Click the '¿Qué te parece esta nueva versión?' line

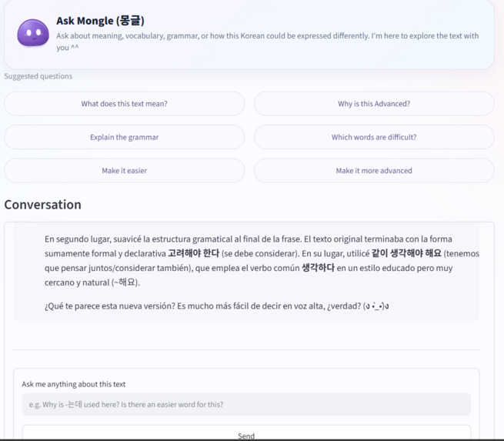click(x=217, y=306)
